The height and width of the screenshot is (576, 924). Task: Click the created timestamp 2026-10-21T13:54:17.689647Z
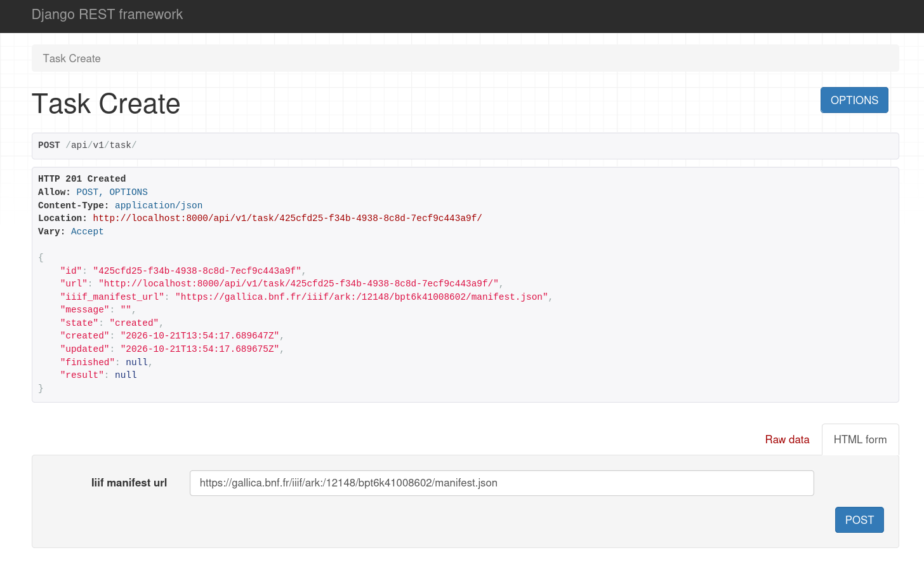[200, 335]
